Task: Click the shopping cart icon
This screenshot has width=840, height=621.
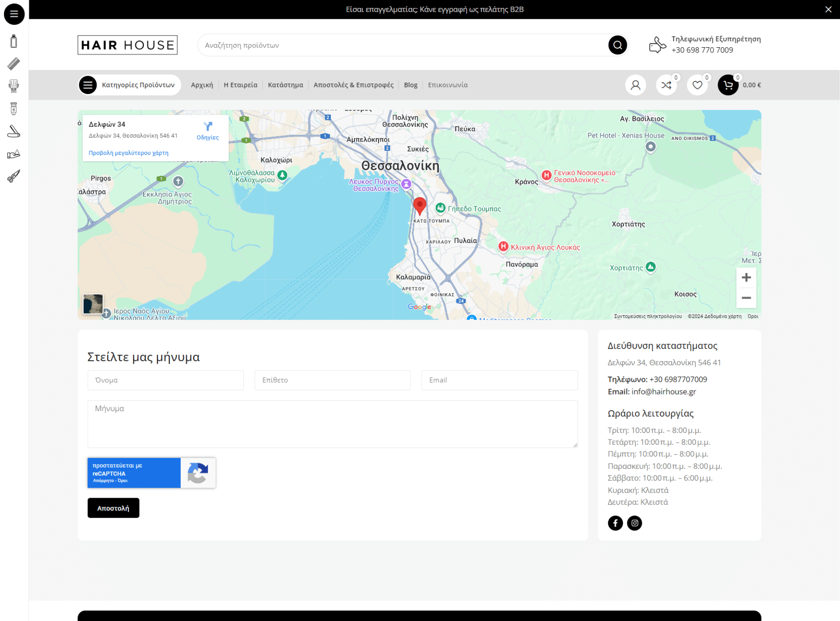Action: click(x=728, y=85)
